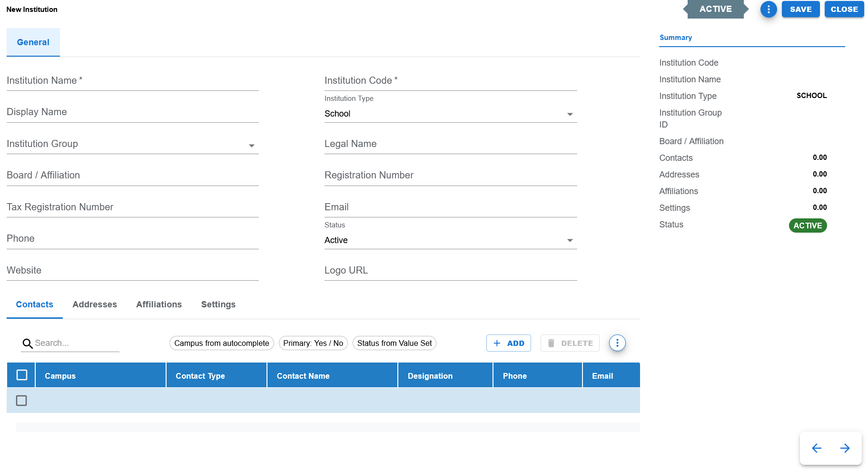Click the green ACTIVE status badge in Summary
Image resolution: width=868 pixels, height=471 pixels.
click(808, 226)
